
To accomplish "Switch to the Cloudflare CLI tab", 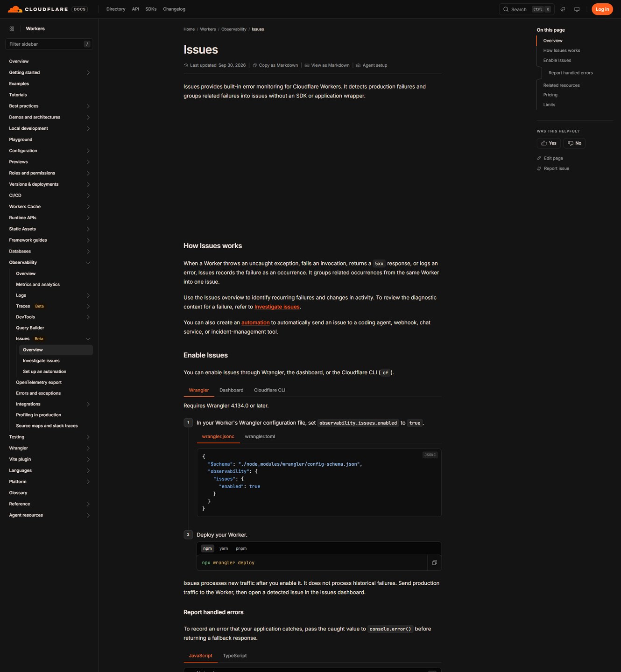I will coord(269,390).
